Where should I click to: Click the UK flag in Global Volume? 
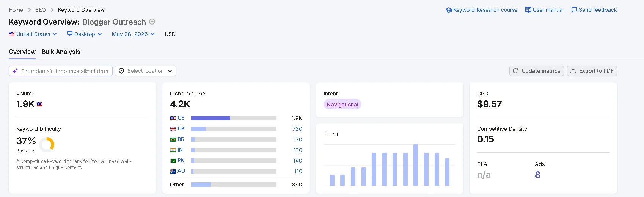click(x=173, y=129)
